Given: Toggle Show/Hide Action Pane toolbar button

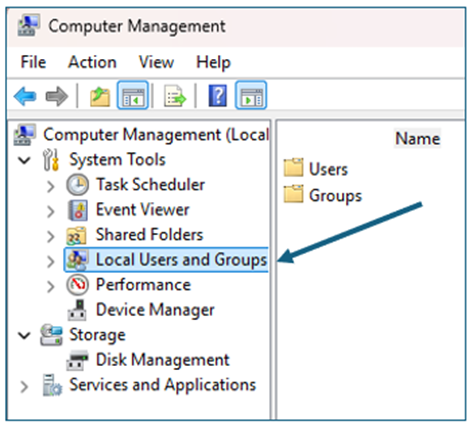Looking at the screenshot, I should [251, 95].
